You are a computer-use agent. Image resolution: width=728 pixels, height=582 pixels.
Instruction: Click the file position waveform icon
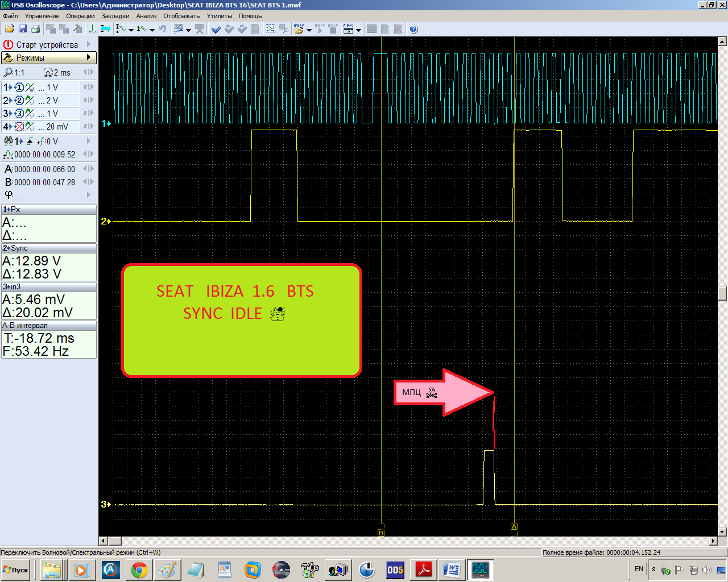(x=8, y=155)
